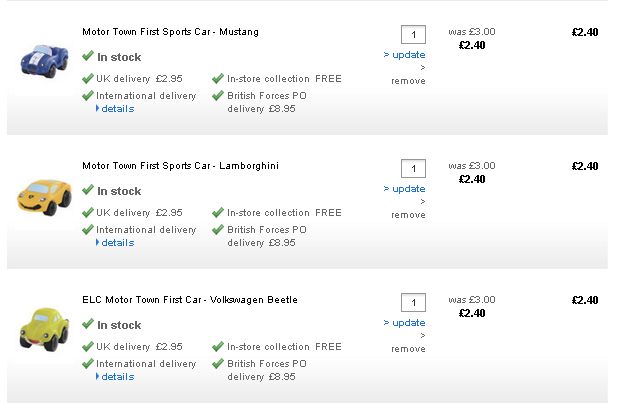Click the green In stock checkmark for Mustang
Image resolution: width=621 pixels, height=404 pixels.
88,56
